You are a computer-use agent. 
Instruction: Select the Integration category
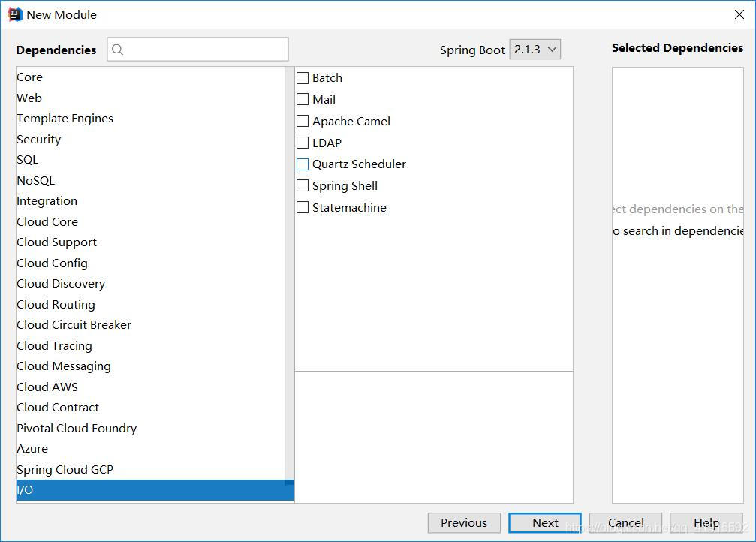coord(150,201)
